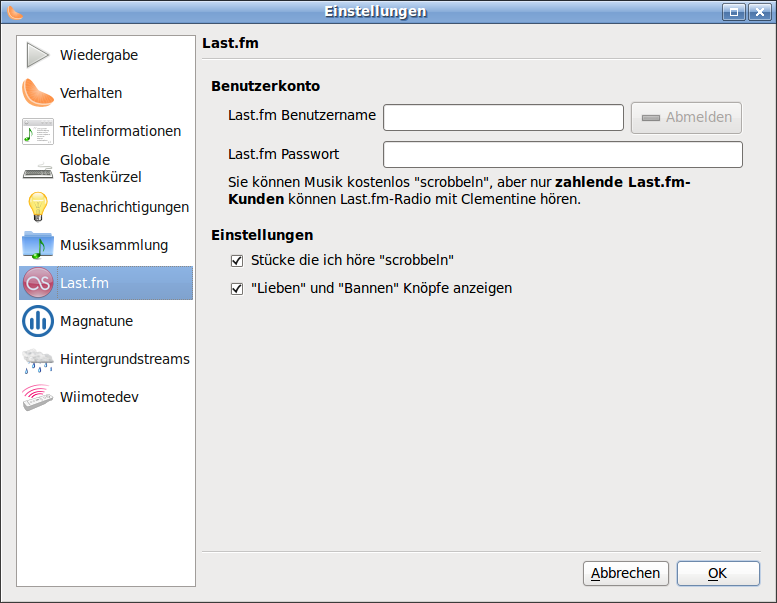The height and width of the screenshot is (603, 777).
Task: Click the Globale Tastenkürzel keyboard icon
Action: tap(38, 170)
